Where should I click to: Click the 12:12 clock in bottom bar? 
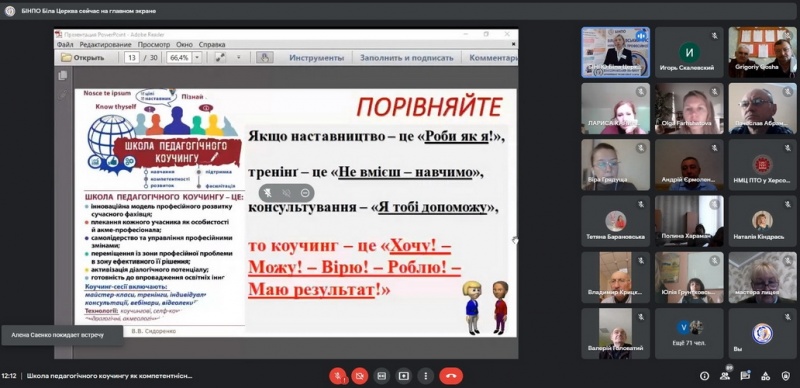9,376
